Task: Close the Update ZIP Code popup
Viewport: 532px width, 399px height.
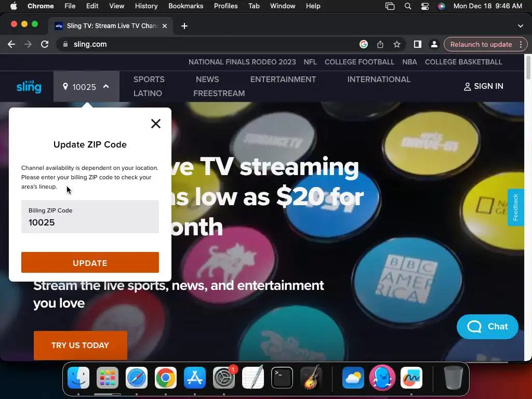Action: [x=156, y=124]
